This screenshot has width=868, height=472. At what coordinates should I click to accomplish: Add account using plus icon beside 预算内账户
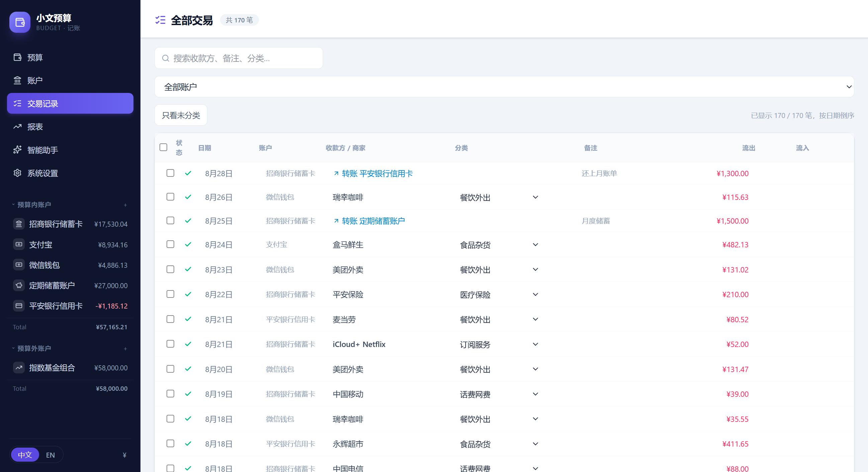[x=125, y=205]
